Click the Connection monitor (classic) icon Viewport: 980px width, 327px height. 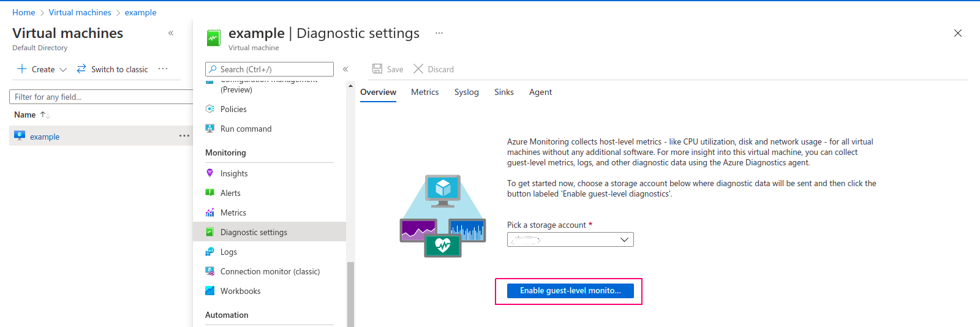210,271
